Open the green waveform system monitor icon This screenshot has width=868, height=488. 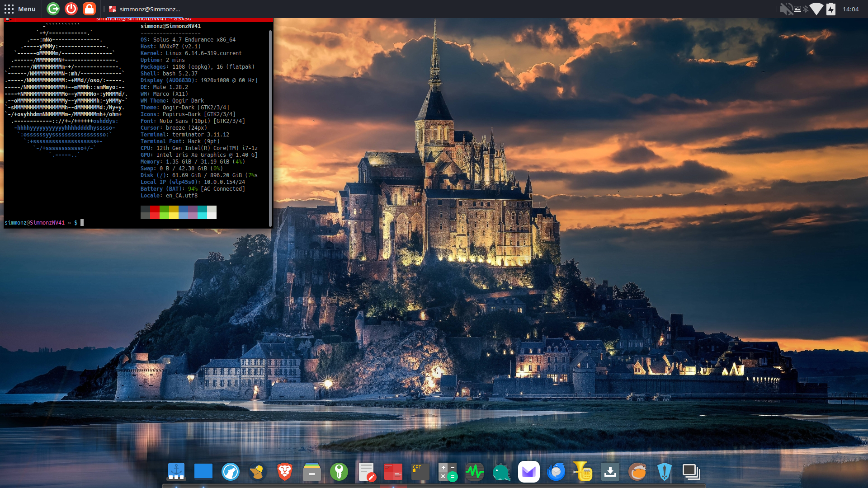(475, 472)
